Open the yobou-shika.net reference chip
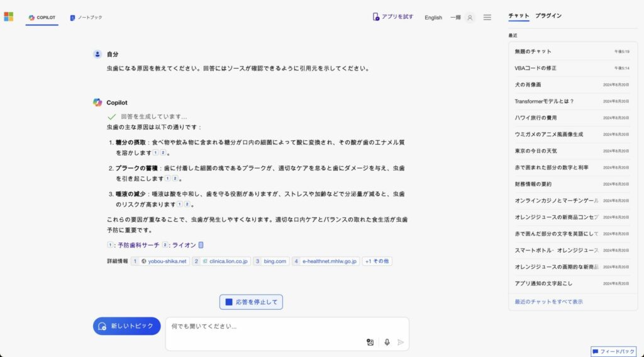 tap(160, 261)
